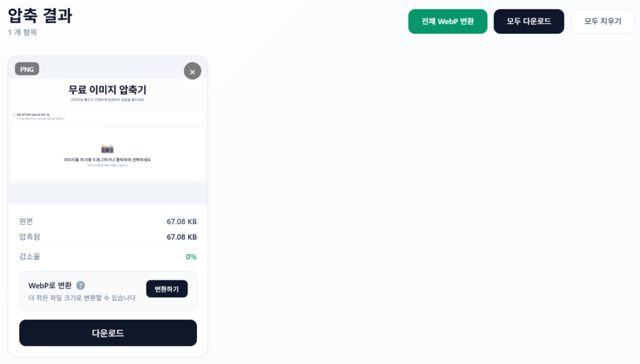Click the 압축됨 label
Image resolution: width=640 pixels, height=364 pixels.
pos(29,237)
